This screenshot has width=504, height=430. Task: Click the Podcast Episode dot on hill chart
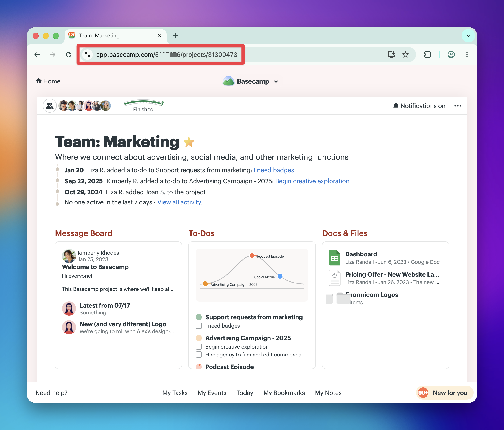pyautogui.click(x=252, y=255)
